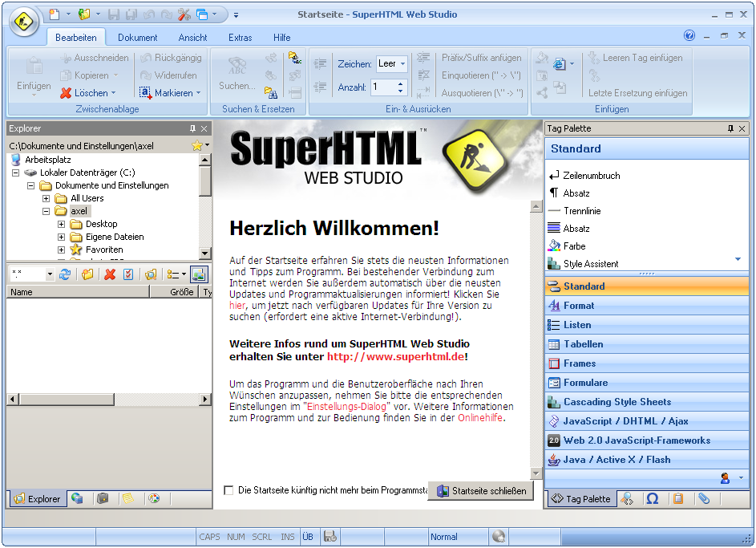Select the Tabellen palette category
This screenshot has height=548, width=756.
pyautogui.click(x=646, y=344)
